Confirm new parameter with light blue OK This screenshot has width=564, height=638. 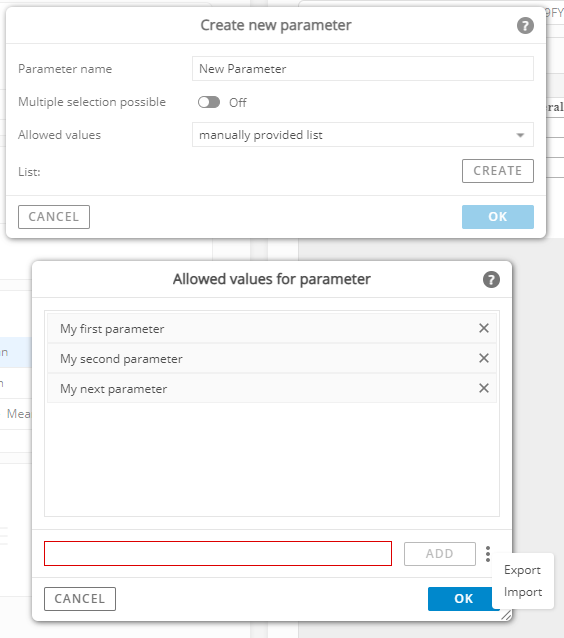coord(498,217)
